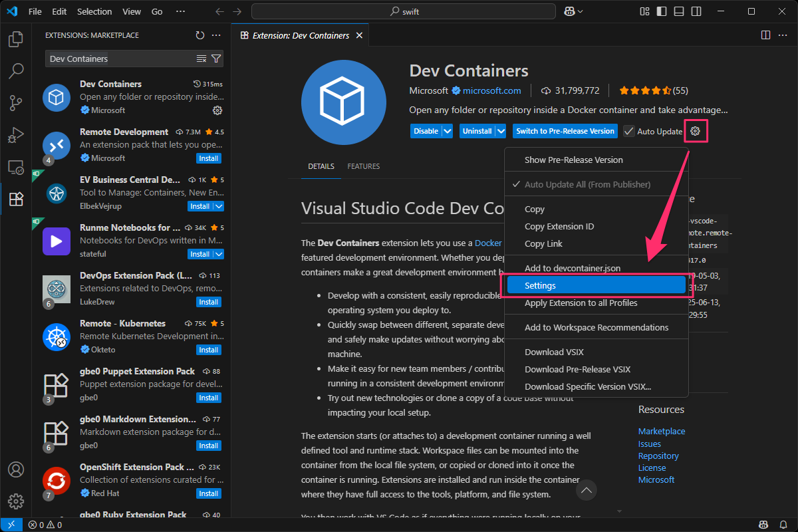Open the hidden menus ellipsis in menu bar
The width and height of the screenshot is (798, 532).
click(180, 11)
